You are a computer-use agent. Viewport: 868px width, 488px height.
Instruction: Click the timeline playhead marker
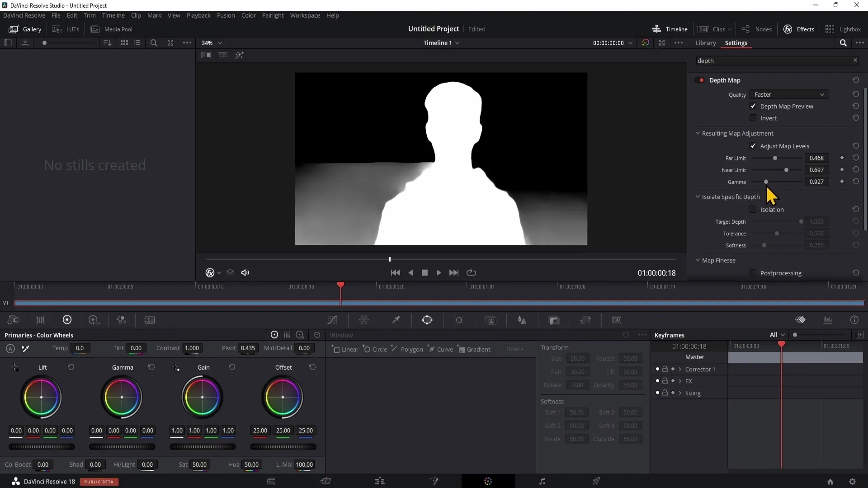click(x=340, y=286)
